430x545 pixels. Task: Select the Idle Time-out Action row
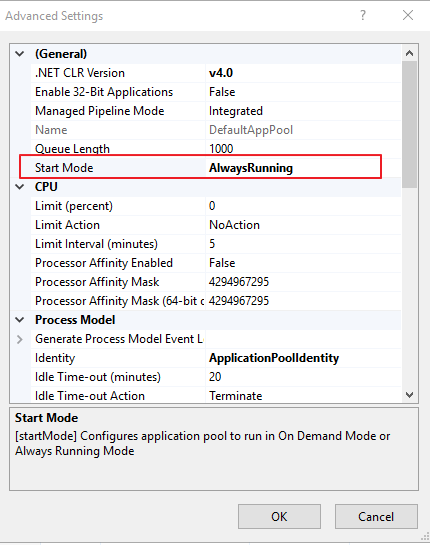pyautogui.click(x=216, y=396)
